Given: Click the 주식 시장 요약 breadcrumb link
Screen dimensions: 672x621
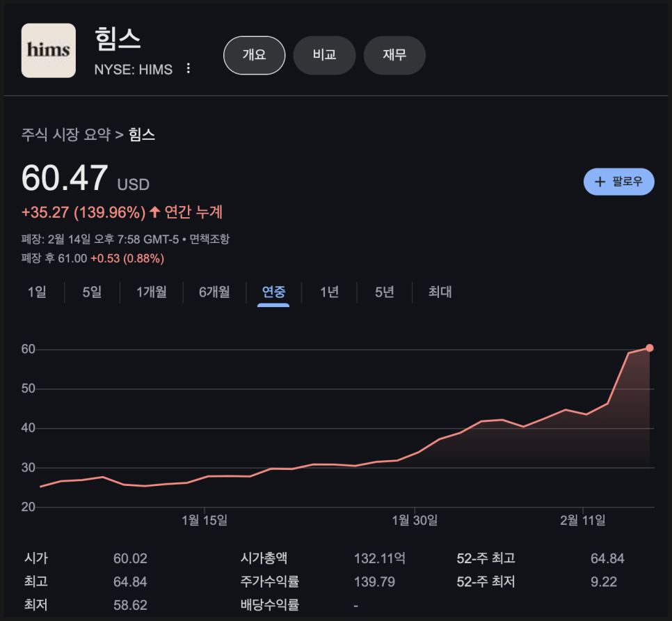Looking at the screenshot, I should [x=66, y=134].
